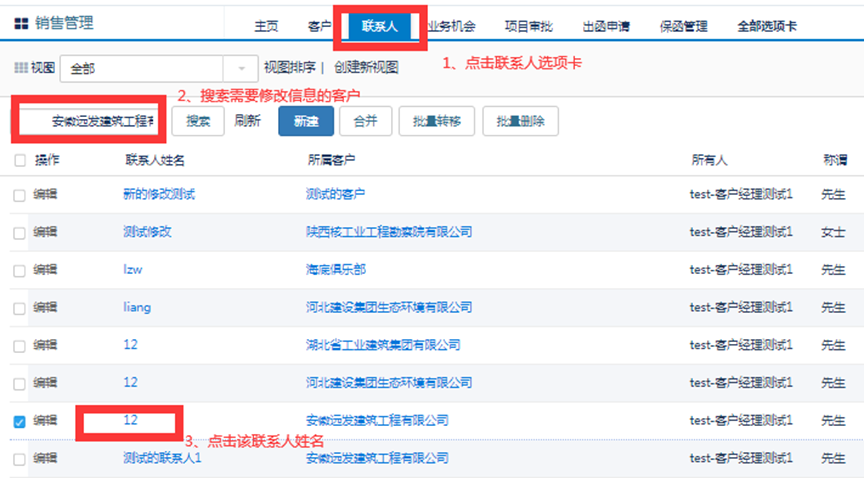This screenshot has width=864, height=478.
Task: Open the 创建新视图 link
Action: pyautogui.click(x=366, y=68)
